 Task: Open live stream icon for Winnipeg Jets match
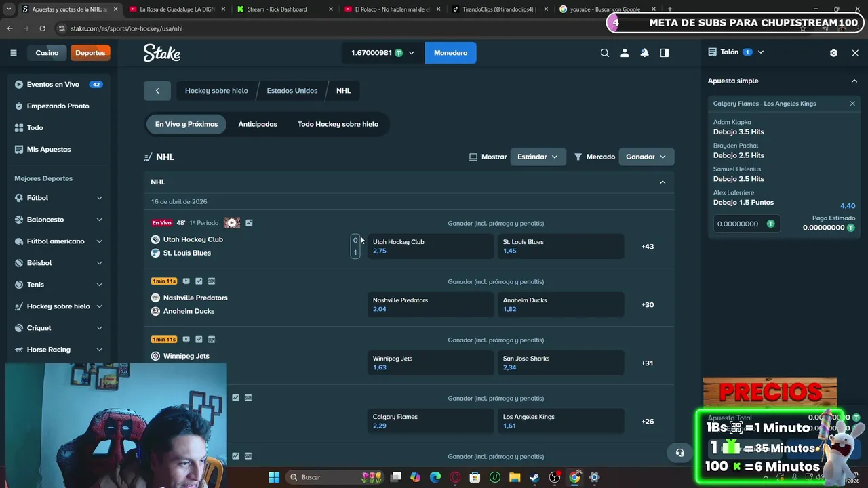[186, 340]
